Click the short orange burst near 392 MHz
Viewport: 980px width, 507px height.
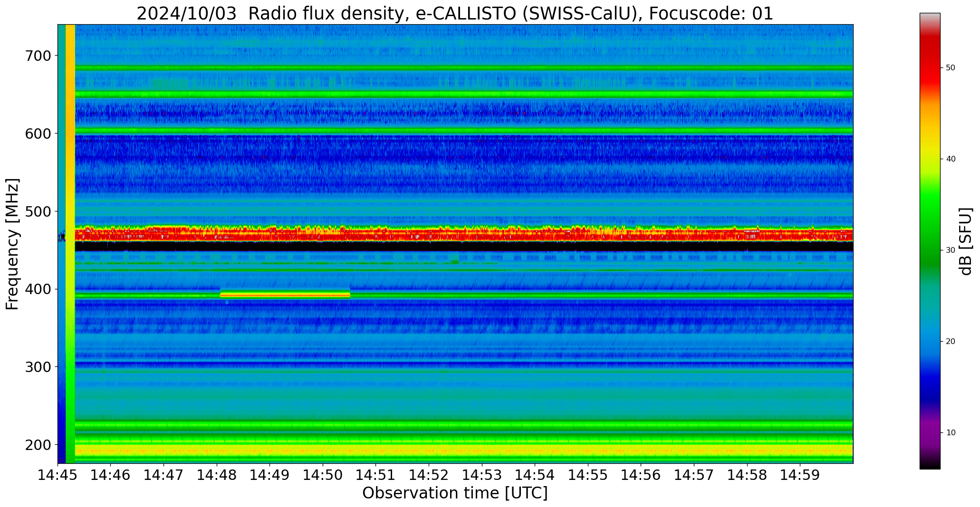point(285,295)
